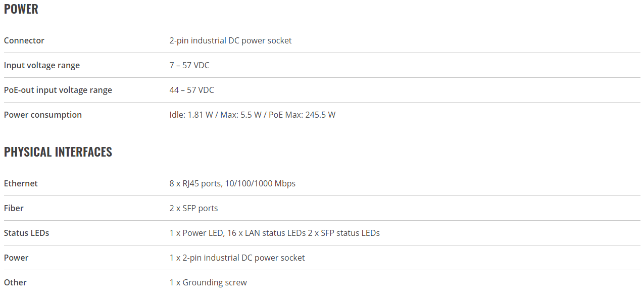Click the POWER section heading
The height and width of the screenshot is (297, 644).
[x=21, y=9]
